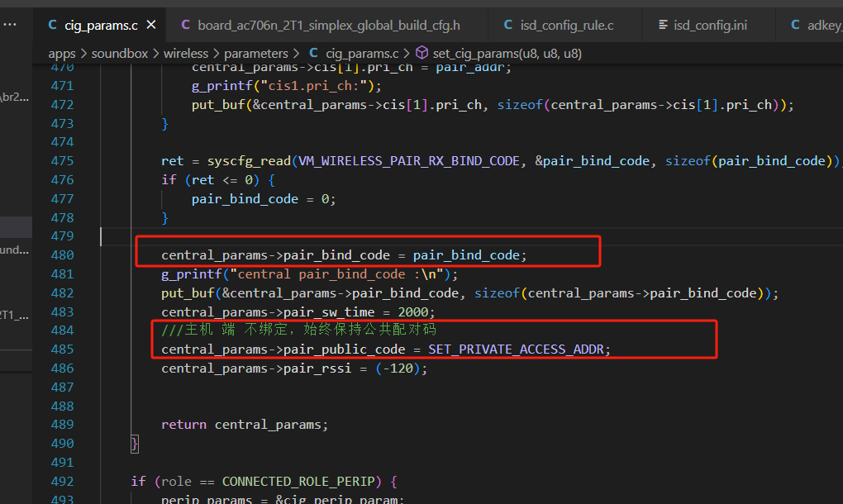Open board_ac706n_2T1_simplex_global_build_cfg.h tab
This screenshot has width=843, height=504.
point(327,25)
